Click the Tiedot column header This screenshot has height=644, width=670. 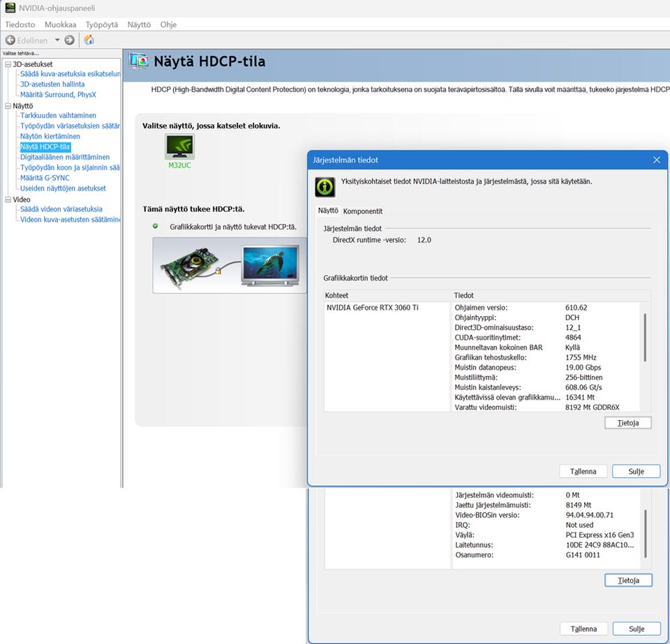coord(463,296)
